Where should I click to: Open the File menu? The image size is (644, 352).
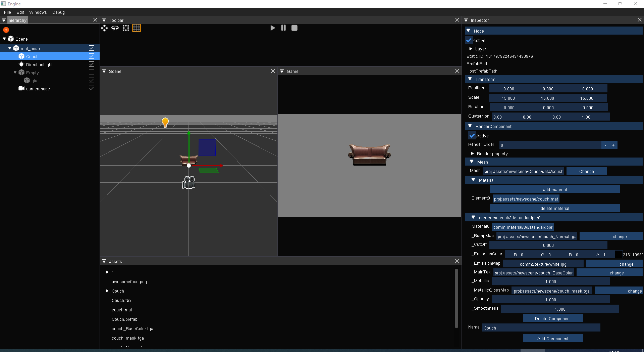tap(7, 12)
